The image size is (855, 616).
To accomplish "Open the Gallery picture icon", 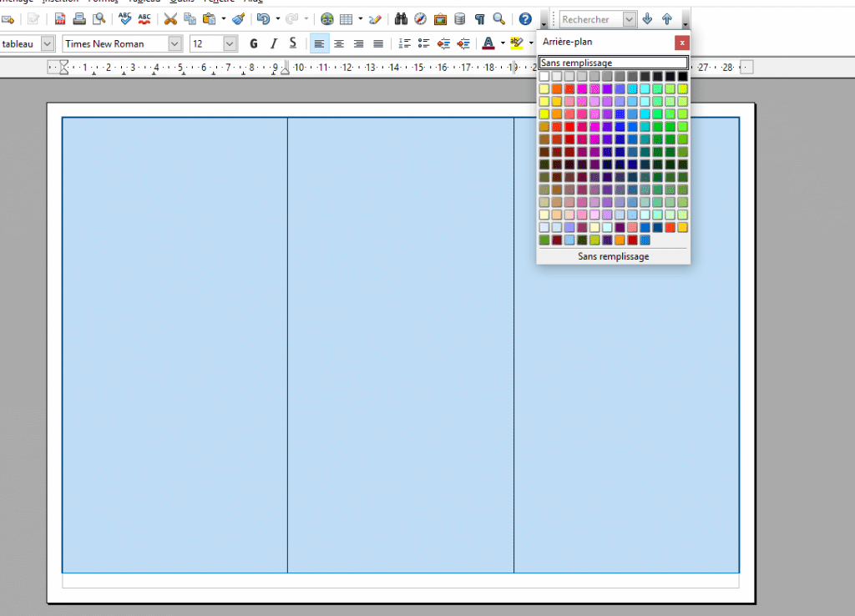I will point(440,20).
